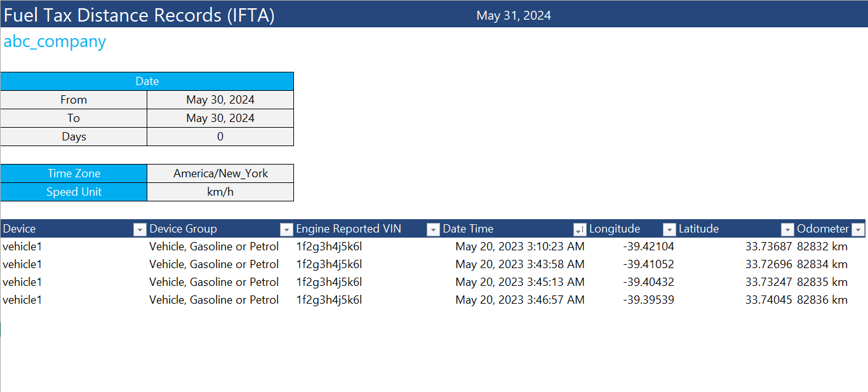Screen dimensions: 868x392
Task: Click the Engine Reported VIN filter icon
Action: coord(432,229)
